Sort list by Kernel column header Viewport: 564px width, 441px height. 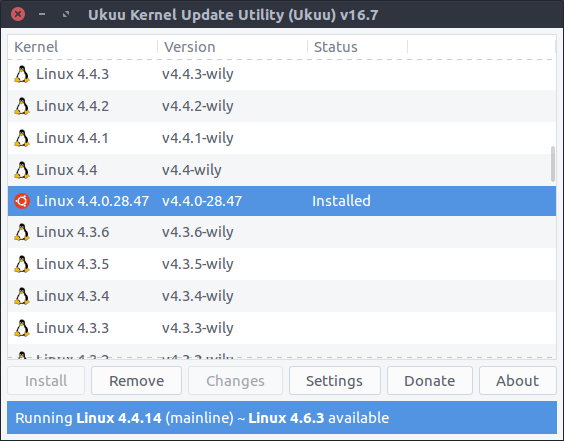tap(82, 47)
